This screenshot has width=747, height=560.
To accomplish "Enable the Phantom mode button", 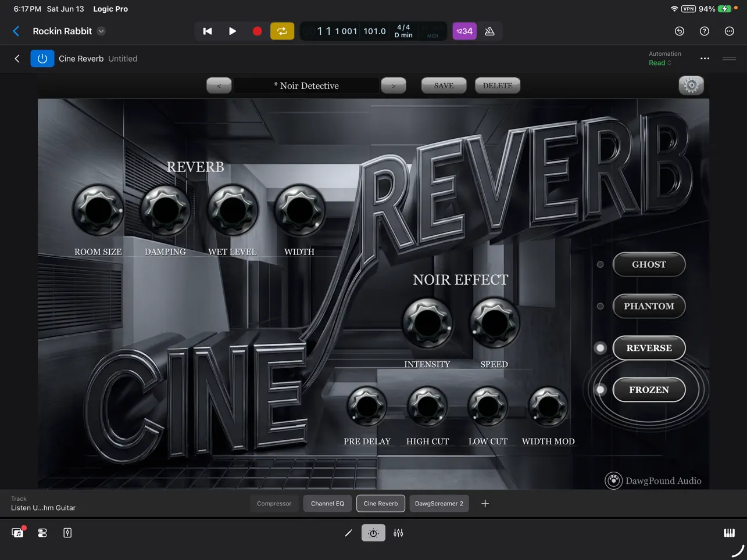I will 649,306.
